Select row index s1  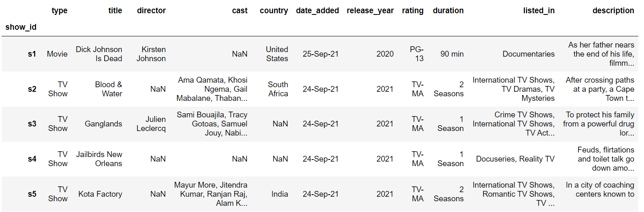(32, 54)
